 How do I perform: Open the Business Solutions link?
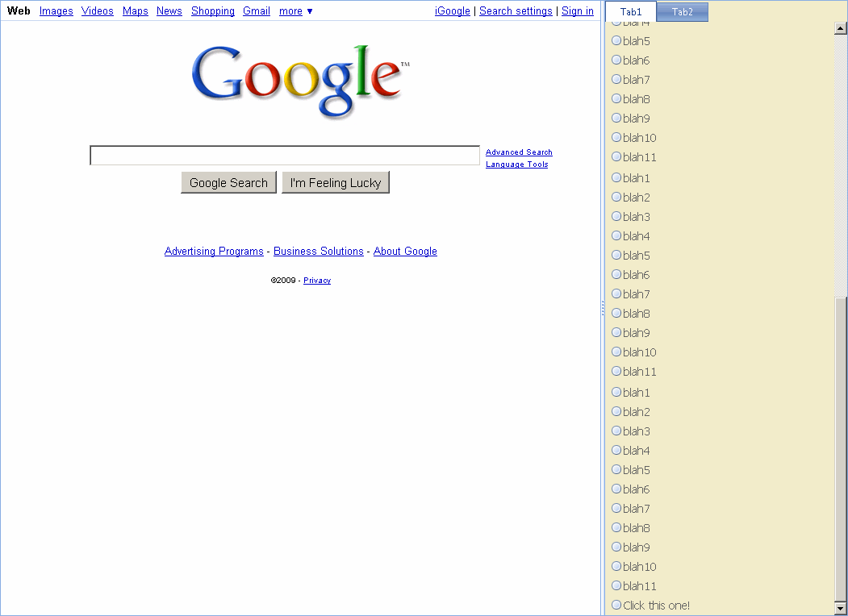318,251
